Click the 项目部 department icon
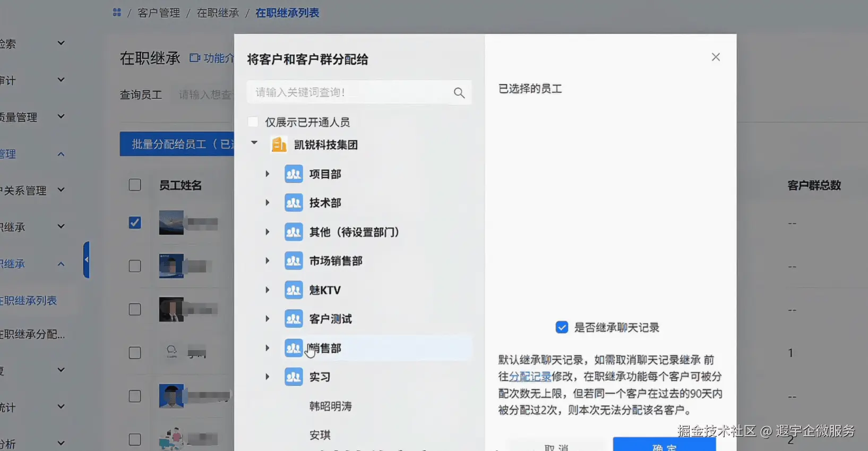Viewport: 868px width, 451px height. point(294,174)
